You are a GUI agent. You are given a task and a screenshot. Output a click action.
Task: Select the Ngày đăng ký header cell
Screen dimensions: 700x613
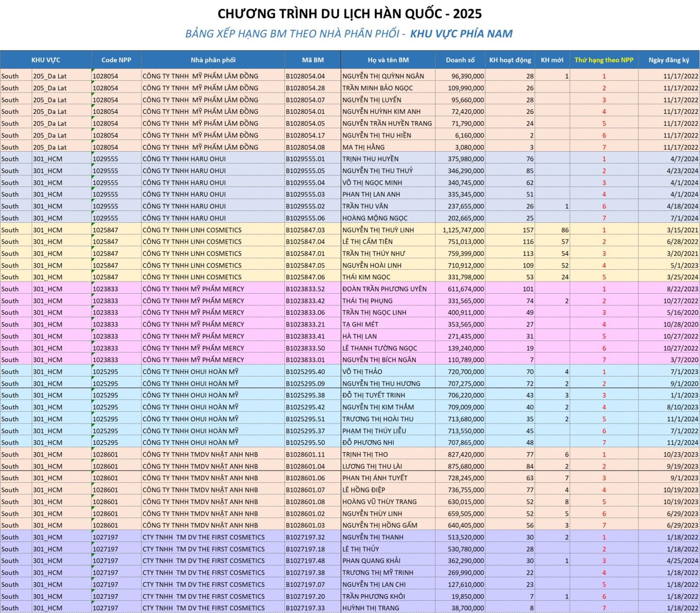click(x=669, y=60)
